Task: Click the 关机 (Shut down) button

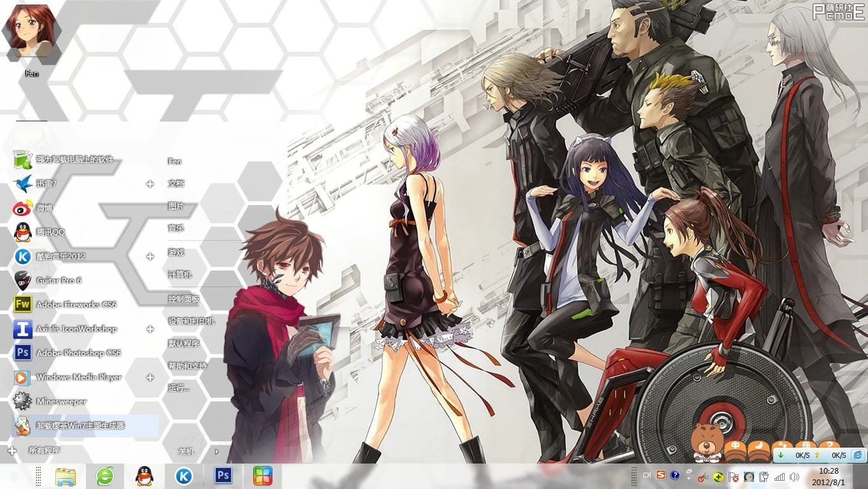Action: pyautogui.click(x=186, y=451)
